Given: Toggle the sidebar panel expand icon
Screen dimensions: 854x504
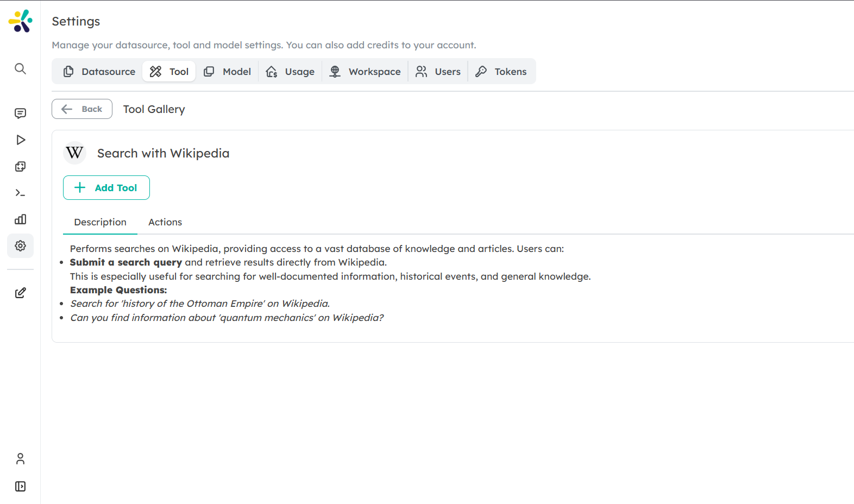Looking at the screenshot, I should tap(20, 486).
